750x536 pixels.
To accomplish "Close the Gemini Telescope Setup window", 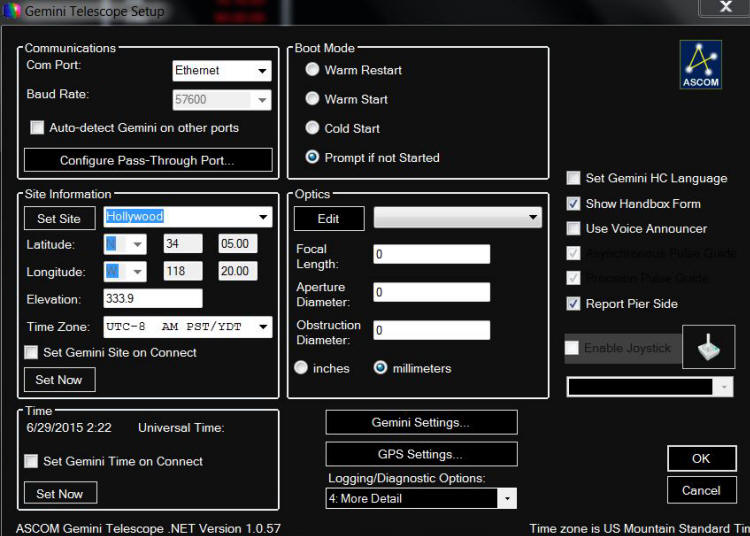I will click(725, 8).
